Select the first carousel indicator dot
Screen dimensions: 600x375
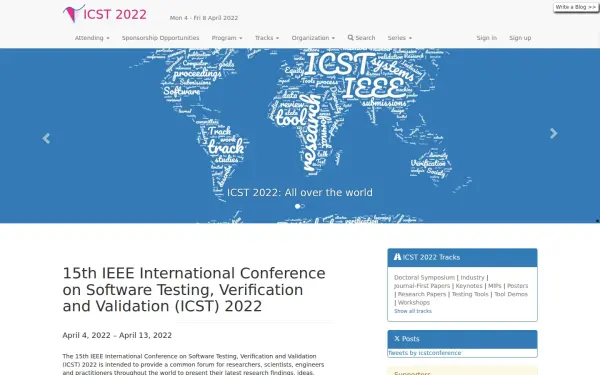point(297,206)
